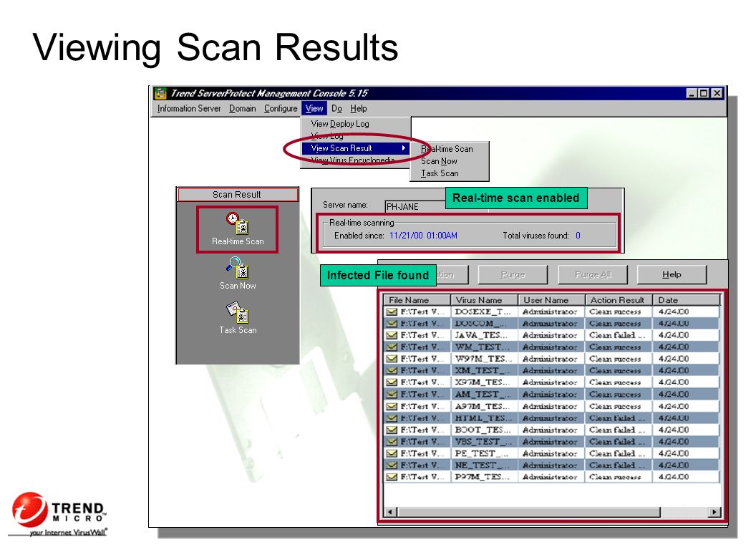Open the Information Server menu
Screen dimensions: 756x550
pos(189,109)
